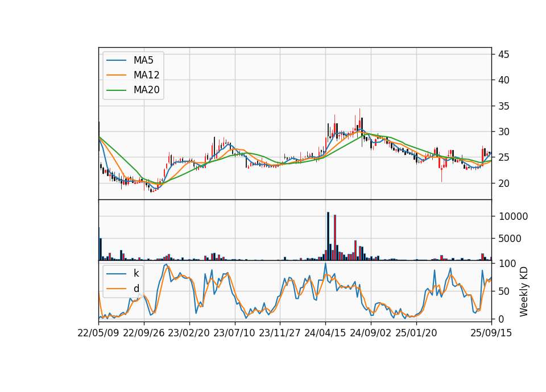Click the price axis value 30
Viewport: 546px width, 392px height.
[503, 132]
